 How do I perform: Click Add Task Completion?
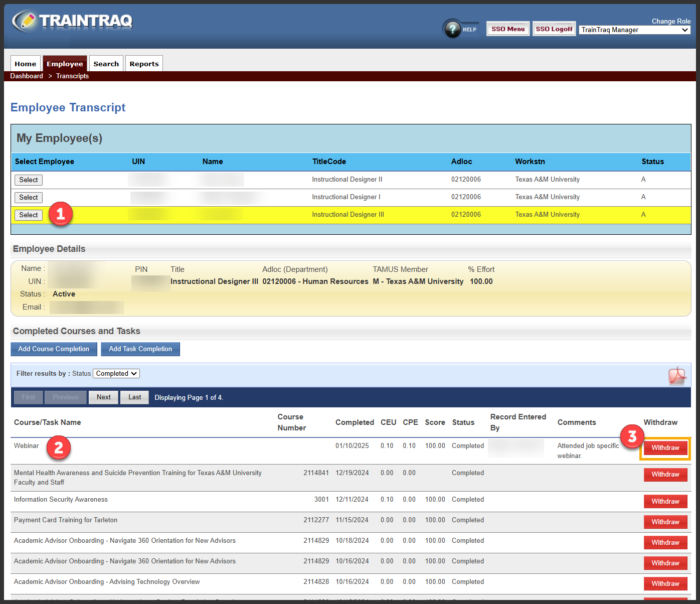pyautogui.click(x=140, y=349)
